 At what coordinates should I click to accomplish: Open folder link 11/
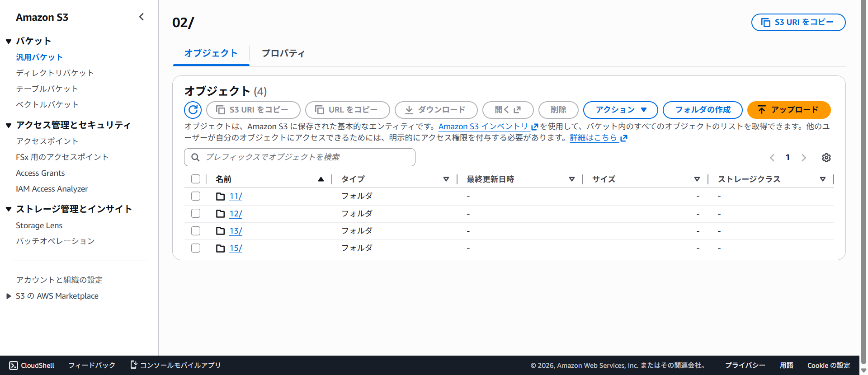[236, 197]
